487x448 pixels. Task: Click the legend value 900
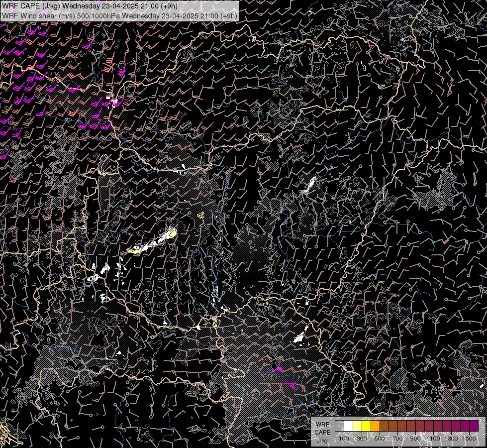415,439
